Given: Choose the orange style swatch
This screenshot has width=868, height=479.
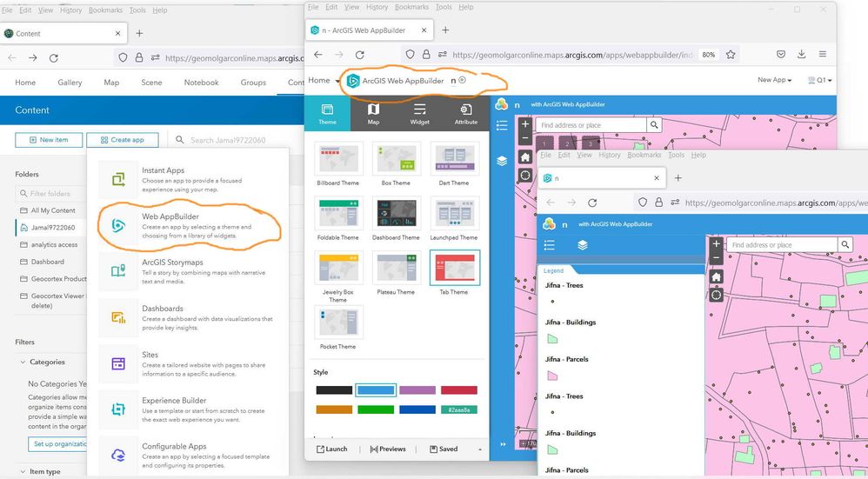Looking at the screenshot, I should (334, 409).
